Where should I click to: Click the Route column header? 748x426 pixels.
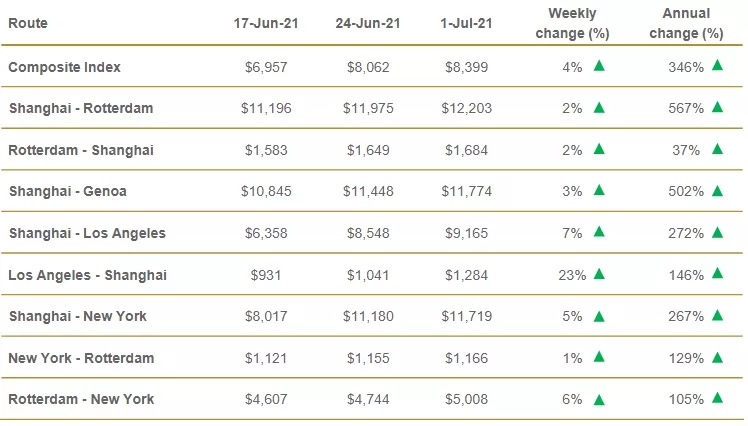[x=27, y=22]
